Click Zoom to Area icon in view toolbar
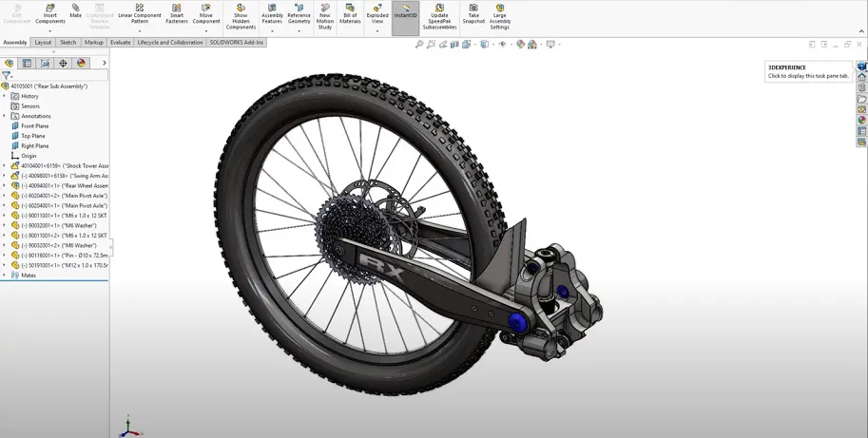The image size is (868, 438). click(x=431, y=45)
